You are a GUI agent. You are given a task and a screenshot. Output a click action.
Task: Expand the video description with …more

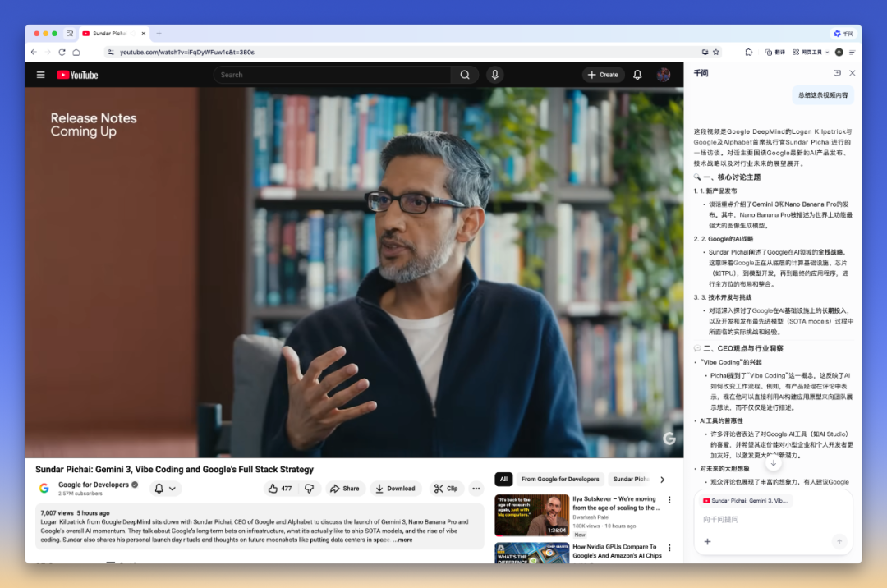[x=404, y=540]
